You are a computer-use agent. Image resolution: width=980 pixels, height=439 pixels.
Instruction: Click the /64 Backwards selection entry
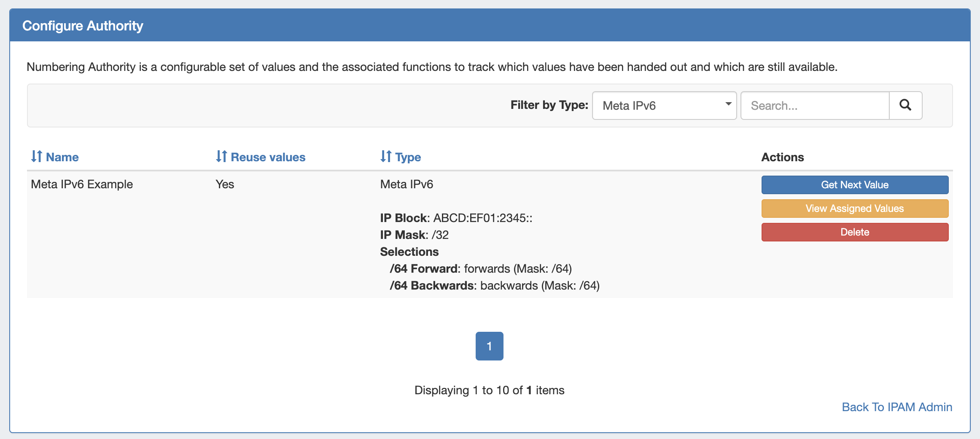click(x=494, y=285)
